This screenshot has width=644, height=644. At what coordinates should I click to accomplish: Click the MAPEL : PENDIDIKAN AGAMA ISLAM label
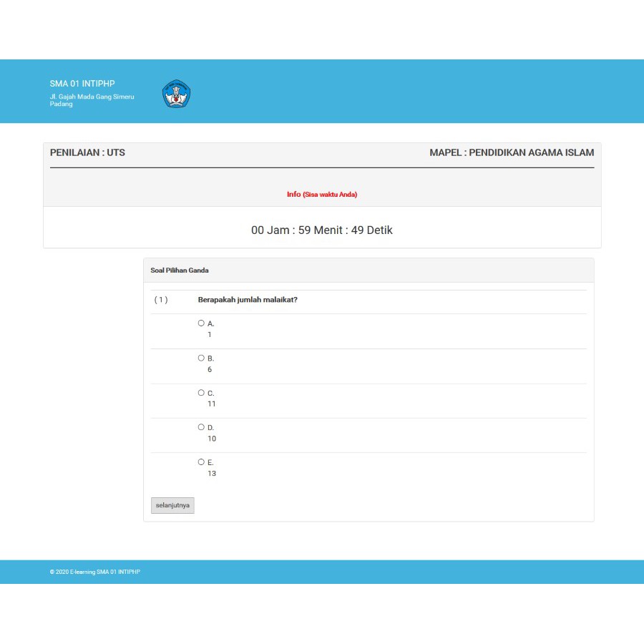(512, 152)
